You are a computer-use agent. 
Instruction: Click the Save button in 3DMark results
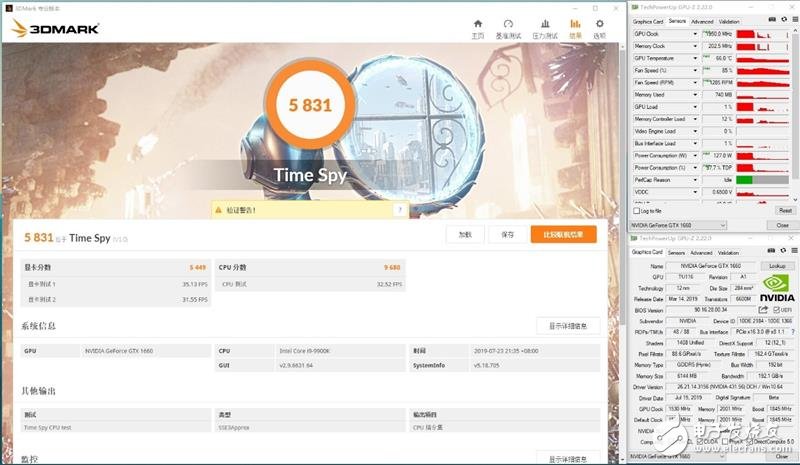pos(507,235)
